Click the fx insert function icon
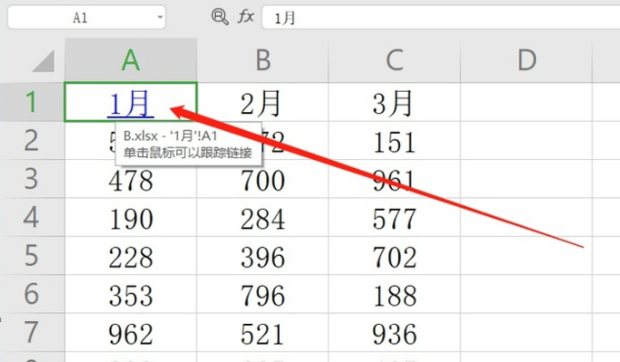620x362 pixels. (246, 17)
